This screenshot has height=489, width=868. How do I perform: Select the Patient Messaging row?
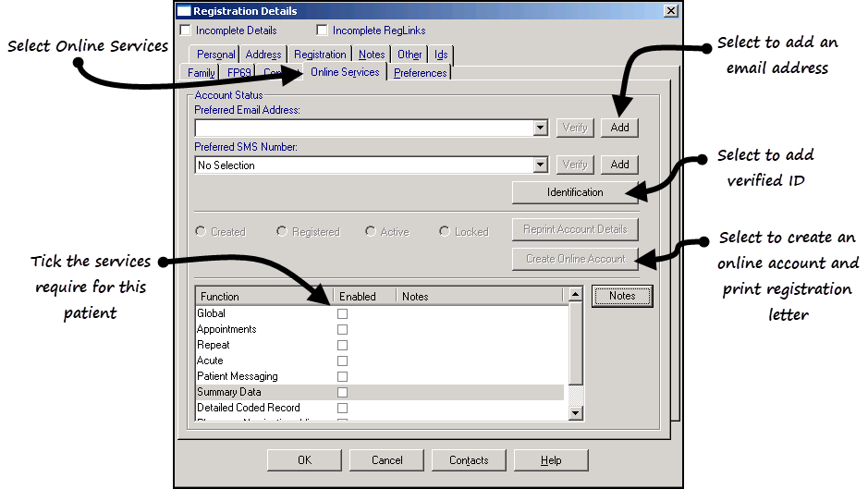tap(380, 376)
